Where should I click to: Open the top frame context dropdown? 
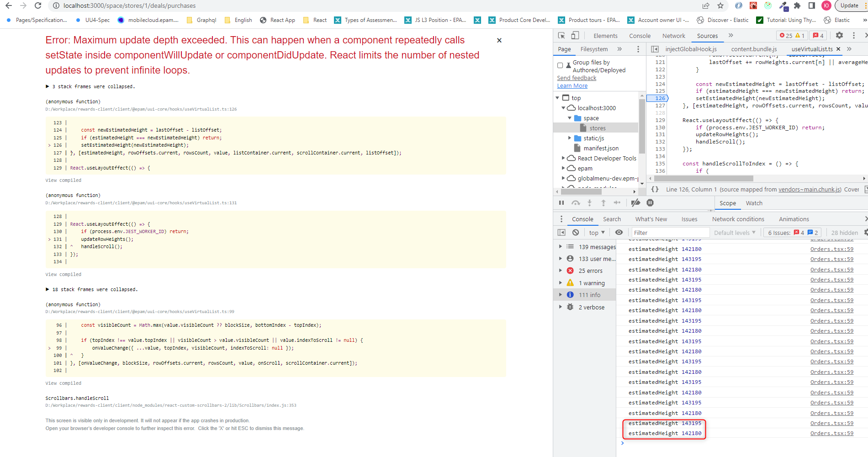click(x=596, y=232)
